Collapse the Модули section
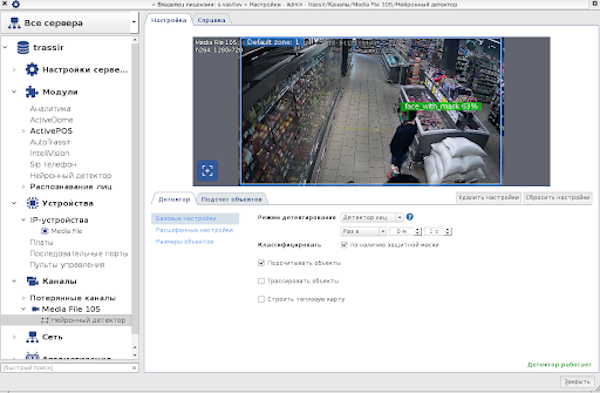600x393 pixels. tap(14, 92)
